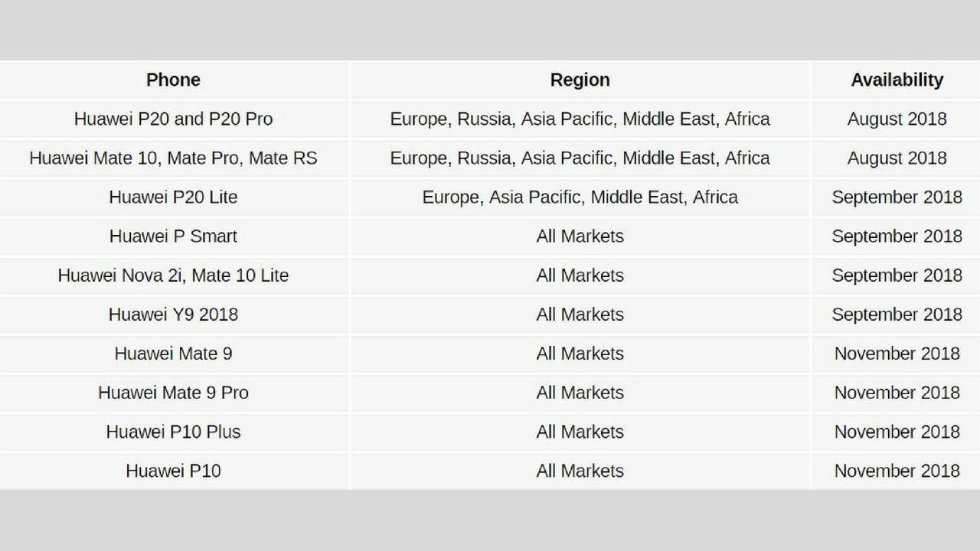Click the Huawei Mate 9 cell
980x551 pixels.
point(174,353)
